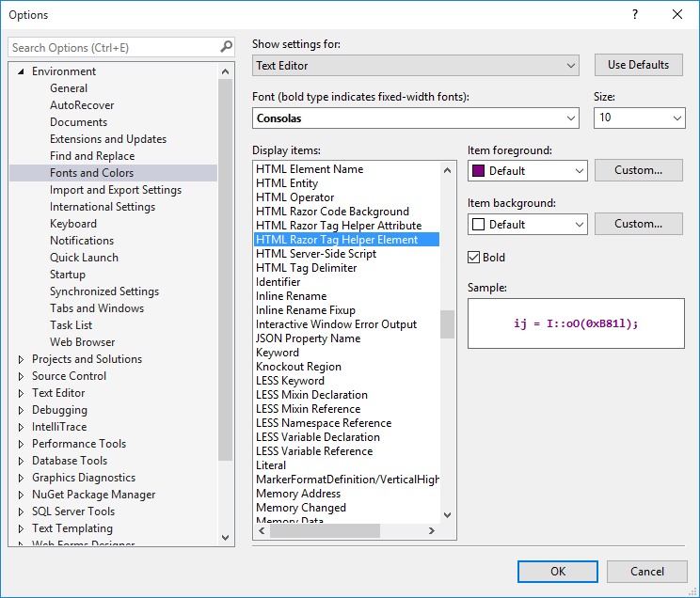700x598 pixels.
Task: Click horizontal scroll left arrow in Display items
Action: click(262, 530)
